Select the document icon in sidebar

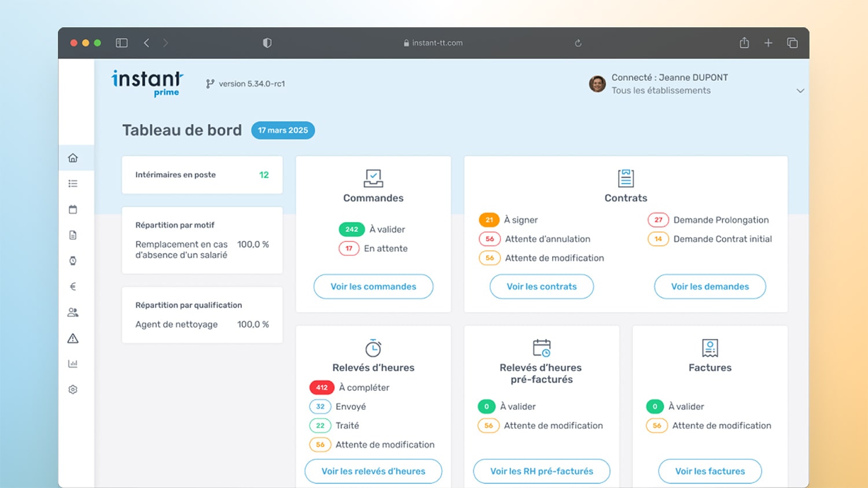[x=73, y=235]
